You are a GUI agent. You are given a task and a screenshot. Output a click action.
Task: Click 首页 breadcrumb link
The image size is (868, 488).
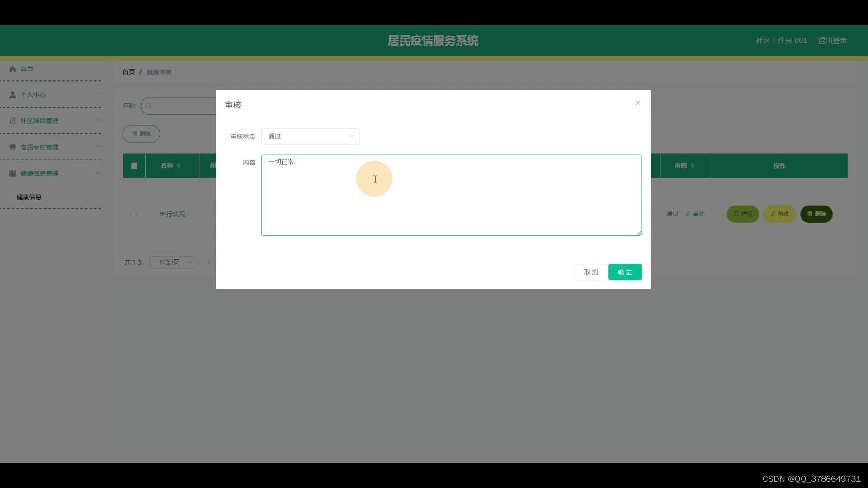pos(129,72)
